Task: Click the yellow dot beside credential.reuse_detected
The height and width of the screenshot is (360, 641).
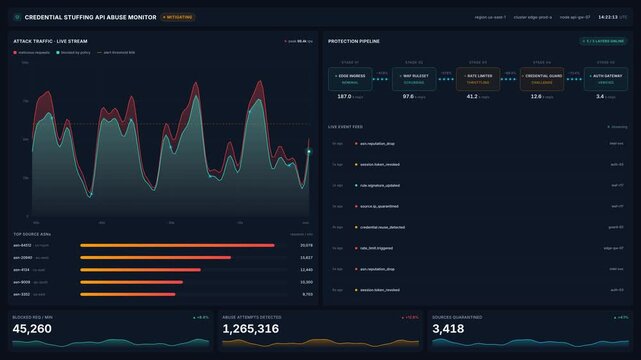Action: [356, 227]
